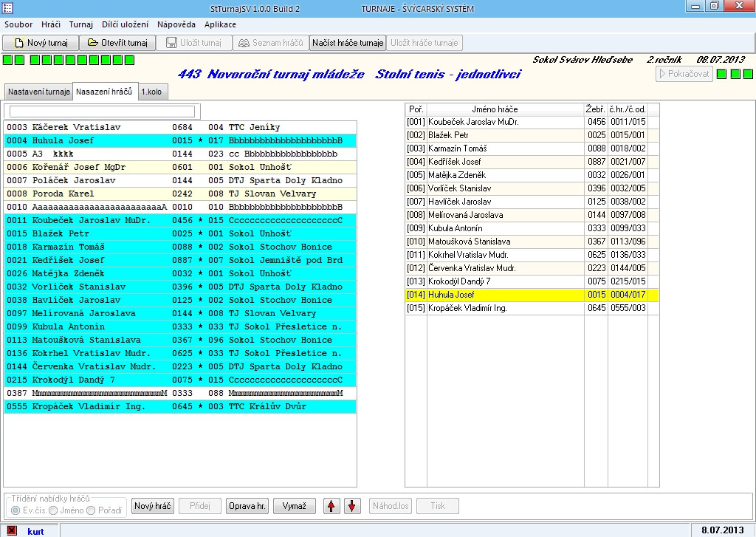
Task: Click the Pokračovat button
Action: (x=684, y=74)
